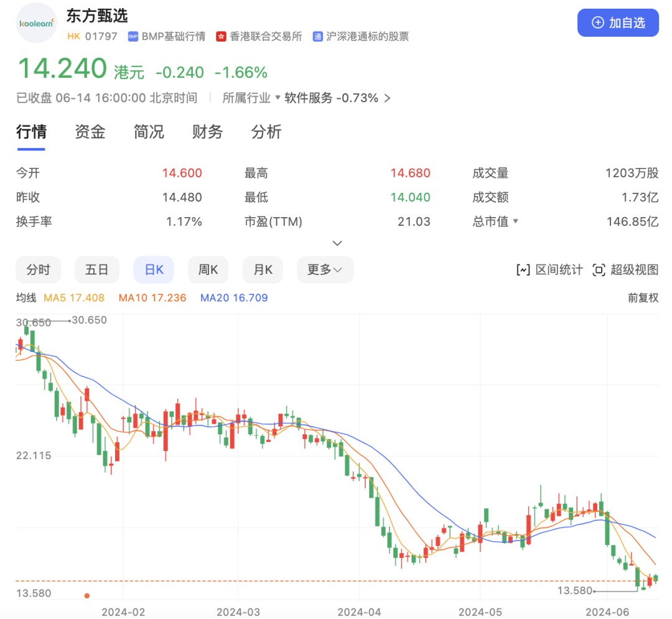Click the 市盈(TTM) value 21.03
The width and height of the screenshot is (672, 619).
[x=414, y=221]
